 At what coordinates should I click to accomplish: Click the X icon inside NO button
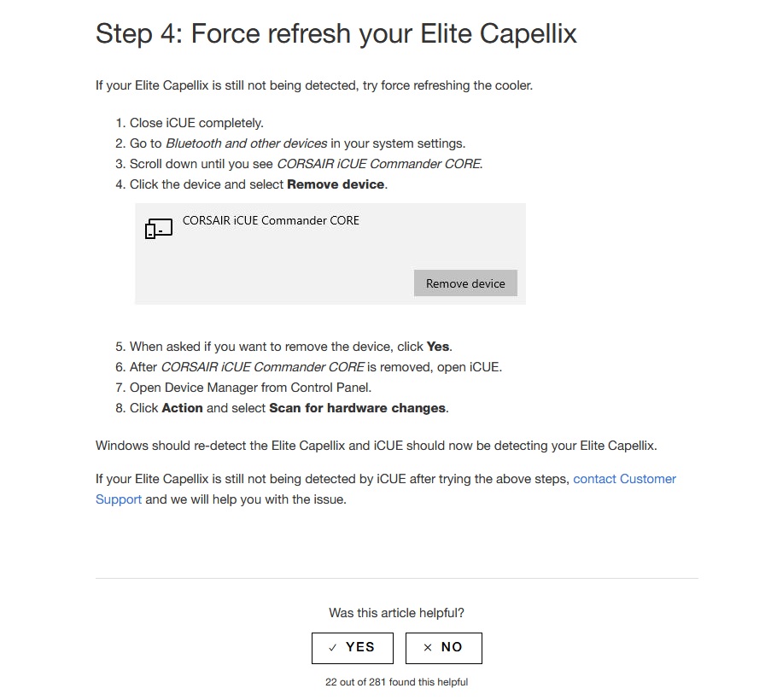click(x=428, y=647)
